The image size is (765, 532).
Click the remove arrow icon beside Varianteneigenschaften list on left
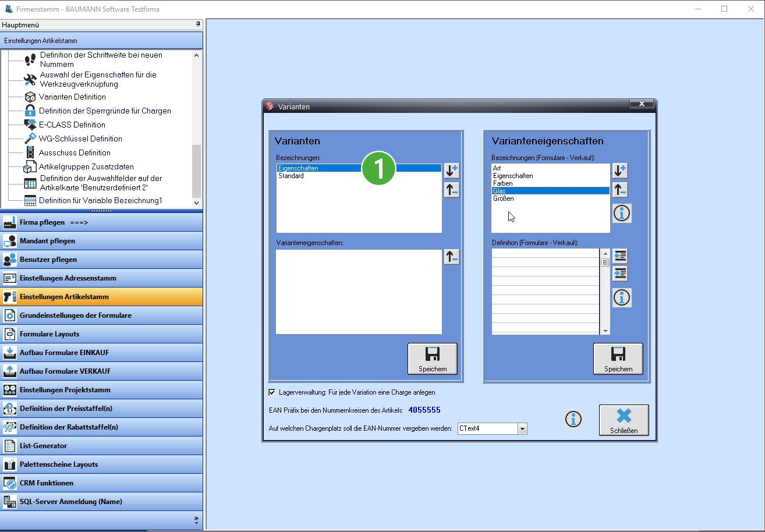point(452,257)
